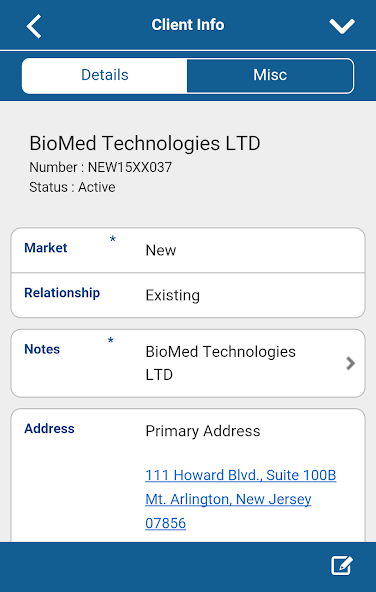Click the Market label
Screen dimensions: 376x592
[x=46, y=248]
